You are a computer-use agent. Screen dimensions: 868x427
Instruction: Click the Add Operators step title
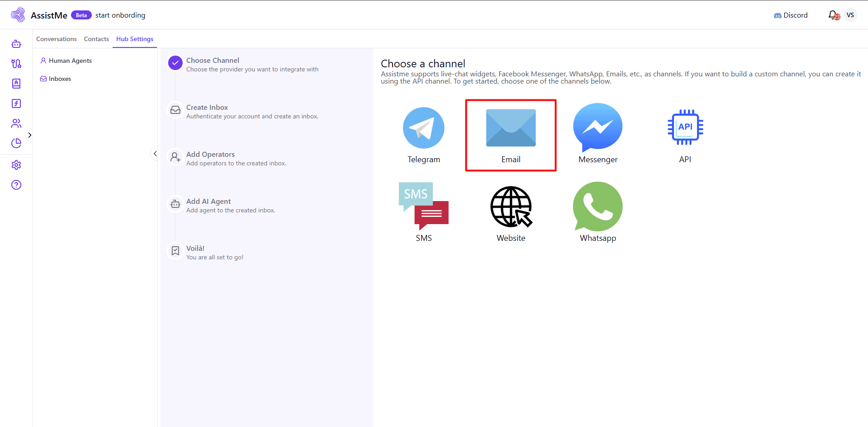[x=210, y=154]
